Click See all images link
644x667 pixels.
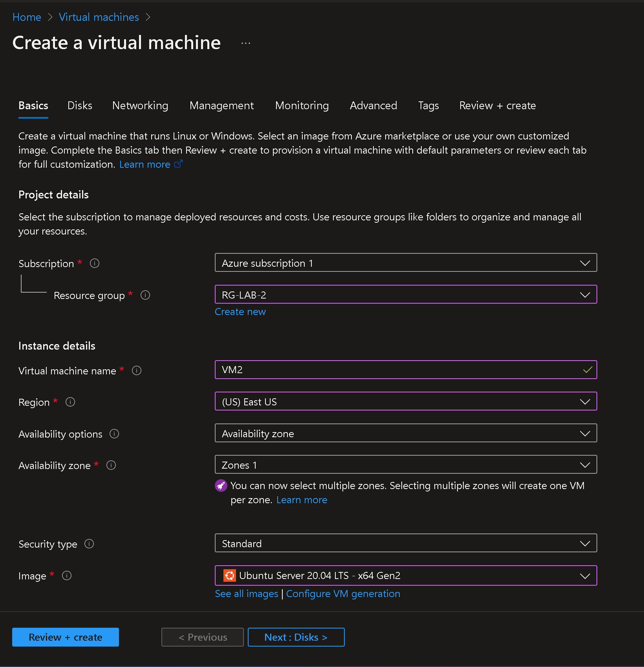coord(247,594)
